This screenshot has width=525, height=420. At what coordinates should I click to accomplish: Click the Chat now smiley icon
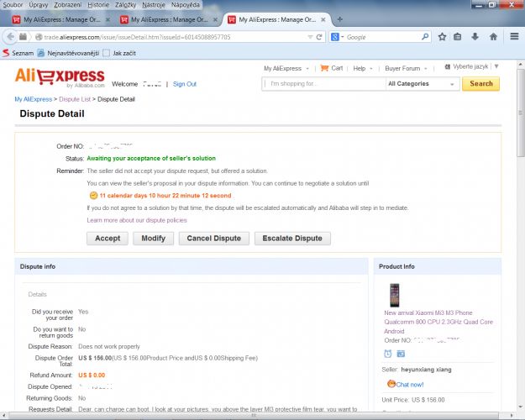pos(391,384)
